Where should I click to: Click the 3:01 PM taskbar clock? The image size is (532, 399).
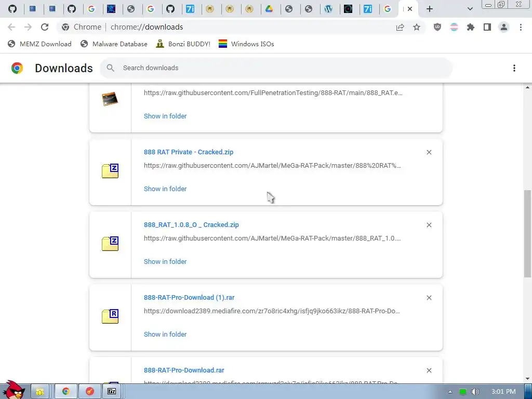[x=503, y=392]
